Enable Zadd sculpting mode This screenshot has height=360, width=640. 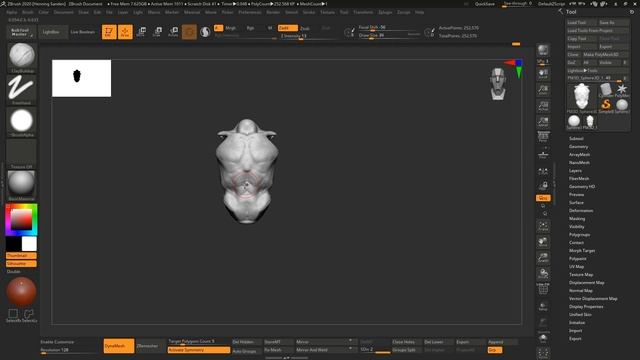[x=288, y=28]
